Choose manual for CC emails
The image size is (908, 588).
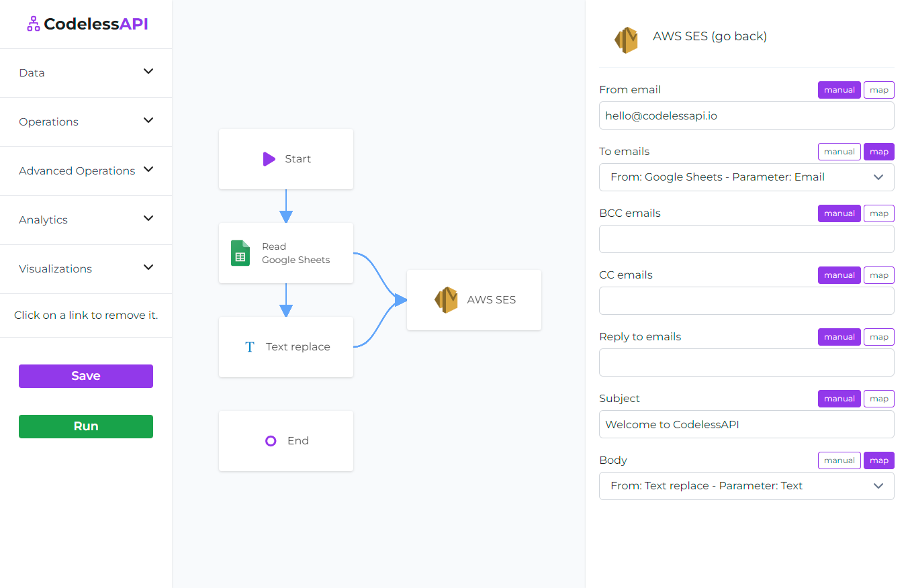coord(839,275)
